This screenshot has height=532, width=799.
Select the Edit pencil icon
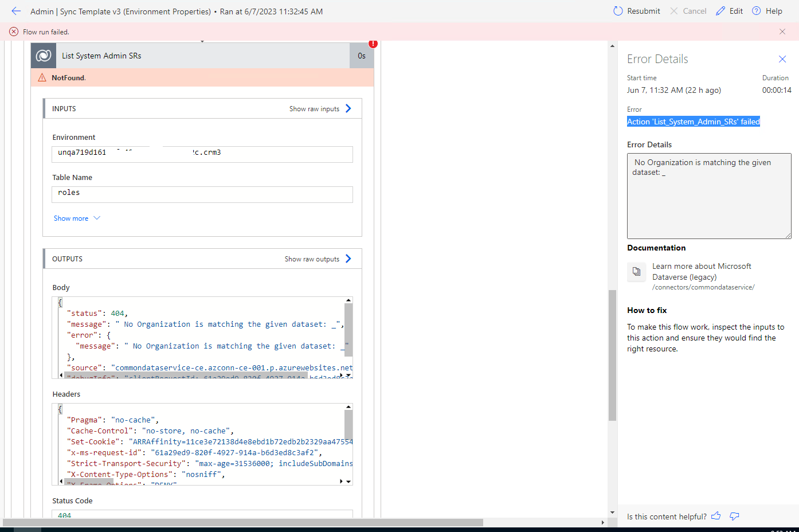(x=720, y=10)
